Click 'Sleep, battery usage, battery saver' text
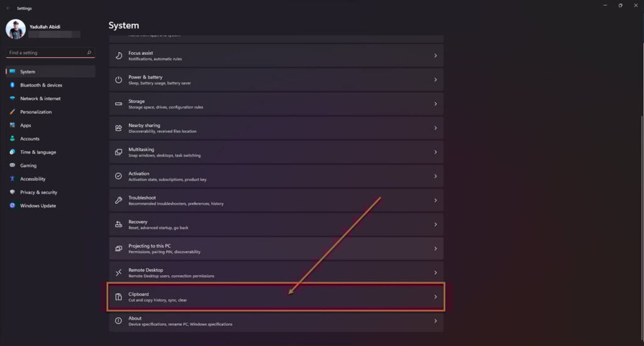The image size is (644, 346). pyautogui.click(x=159, y=84)
